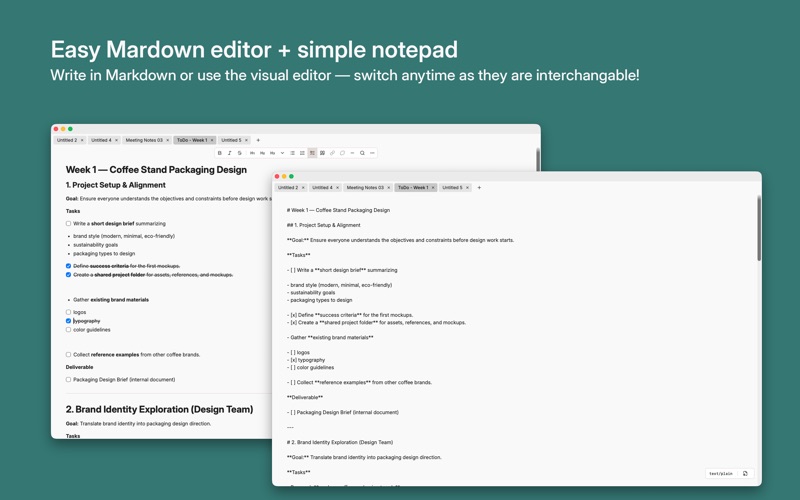Uncheck 'Create a shared project folder' checkbox
Image resolution: width=800 pixels, height=500 pixels.
coord(68,274)
